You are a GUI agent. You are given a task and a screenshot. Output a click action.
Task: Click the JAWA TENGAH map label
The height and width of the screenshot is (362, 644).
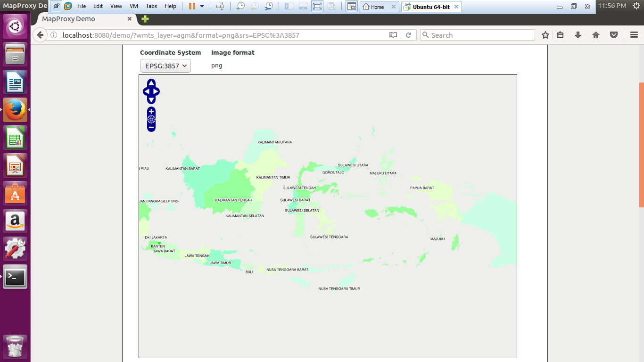pos(197,255)
